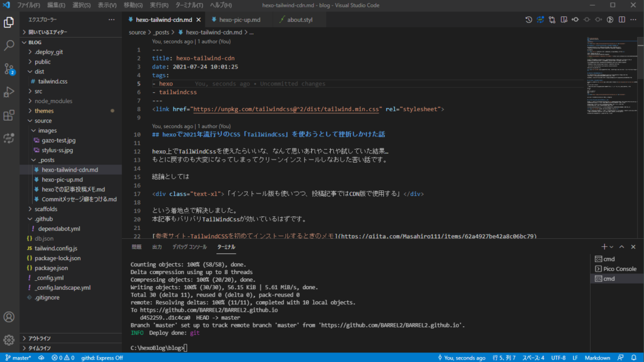The image size is (644, 362).
Task: Click the feedback icon in status bar
Action: pos(621,358)
